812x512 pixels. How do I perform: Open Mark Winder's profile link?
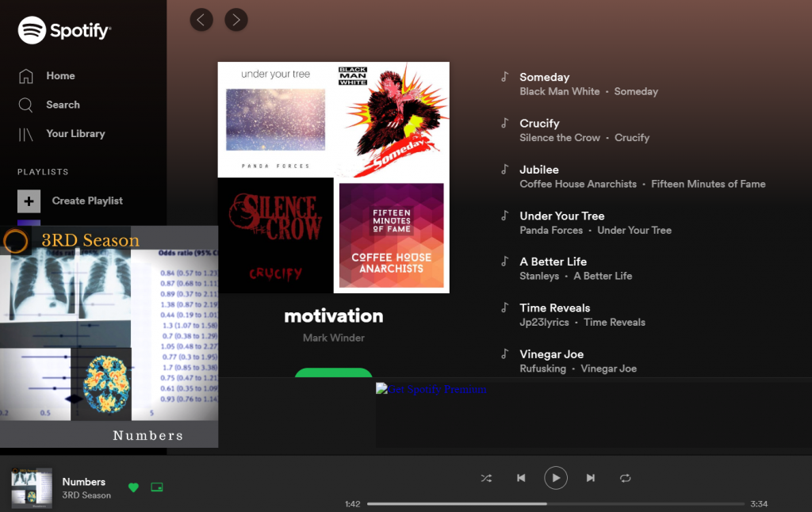point(334,338)
